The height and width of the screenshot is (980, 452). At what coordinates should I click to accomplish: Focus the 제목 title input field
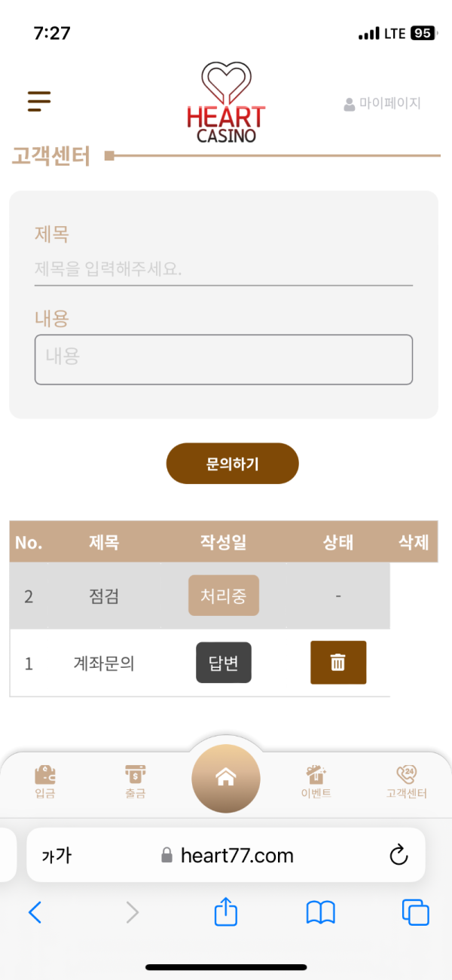224,269
